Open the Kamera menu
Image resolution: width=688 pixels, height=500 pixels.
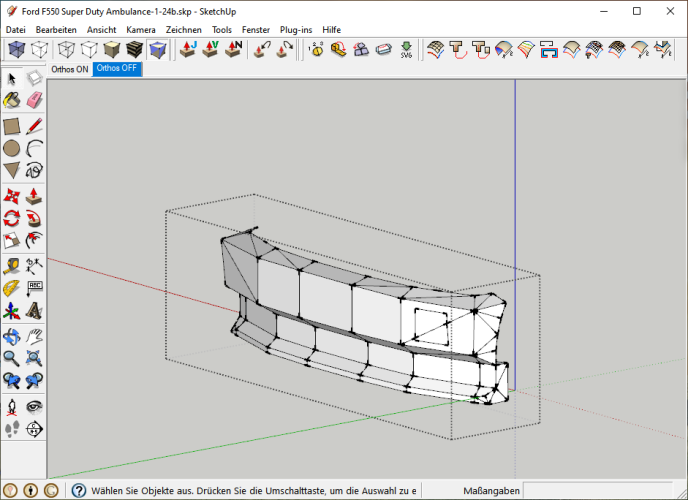tap(141, 30)
